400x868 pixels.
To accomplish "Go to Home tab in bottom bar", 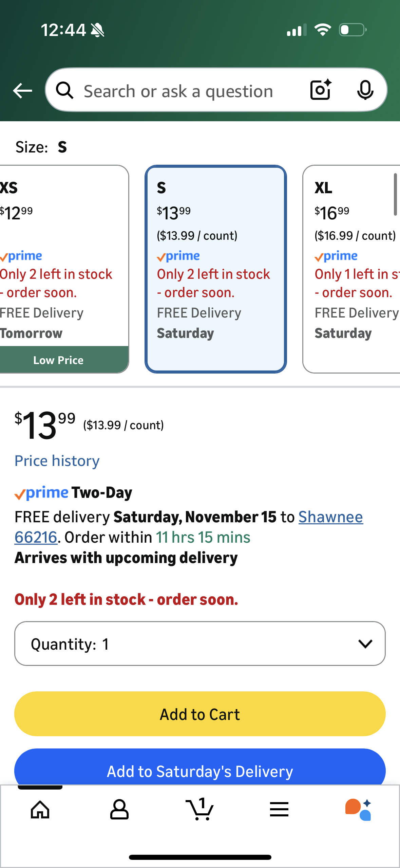I will (x=40, y=810).
